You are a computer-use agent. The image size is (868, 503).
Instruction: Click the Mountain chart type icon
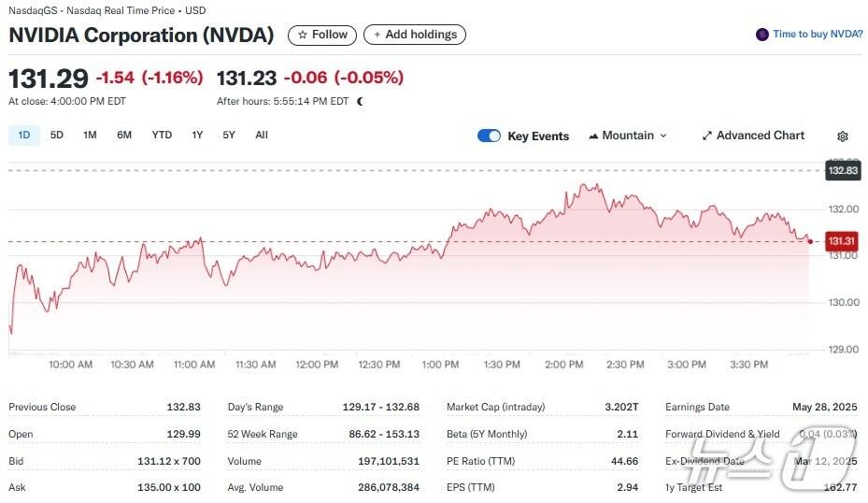coord(593,136)
